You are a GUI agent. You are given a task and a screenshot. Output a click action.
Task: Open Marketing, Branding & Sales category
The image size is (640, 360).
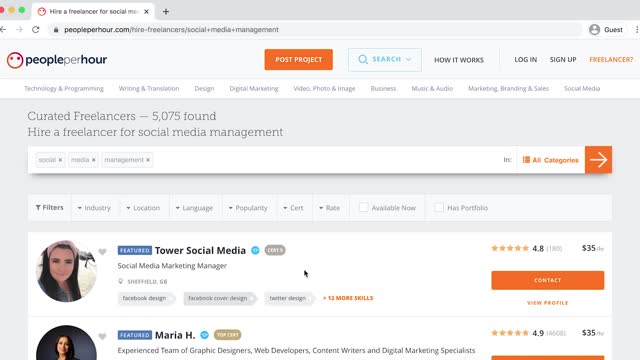[509, 89]
